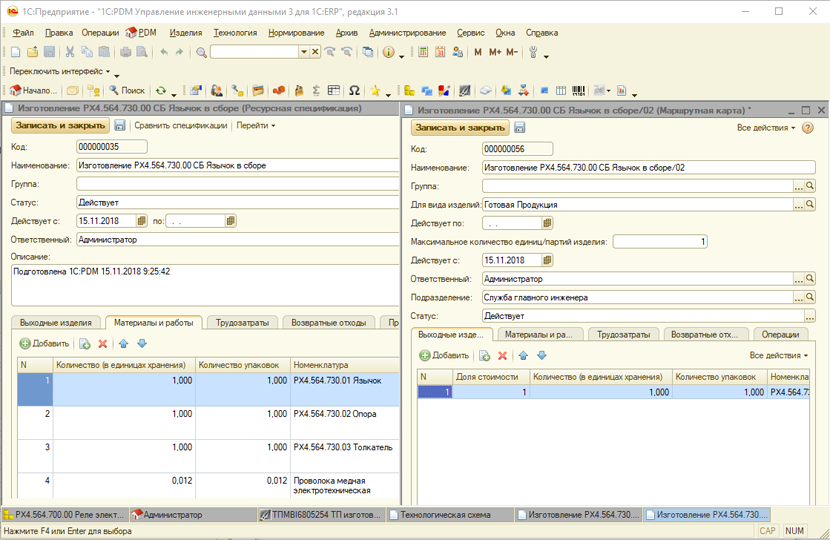Click the M- memory subtract button
The width and height of the screenshot is (830, 540).
pyautogui.click(x=511, y=52)
